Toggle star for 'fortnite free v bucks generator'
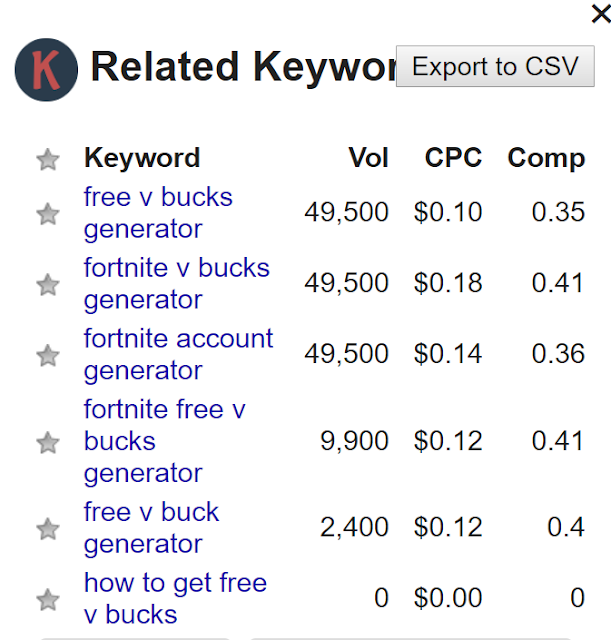The width and height of the screenshot is (611, 640). click(47, 441)
